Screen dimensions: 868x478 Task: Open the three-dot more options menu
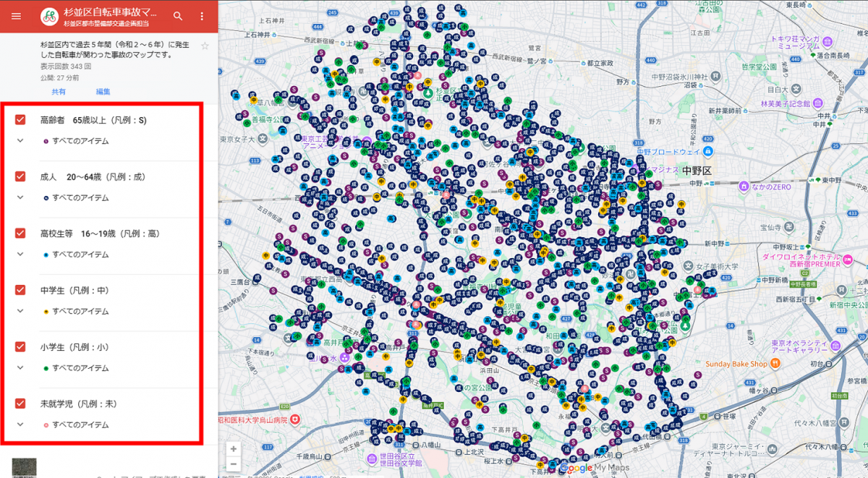[x=202, y=16]
